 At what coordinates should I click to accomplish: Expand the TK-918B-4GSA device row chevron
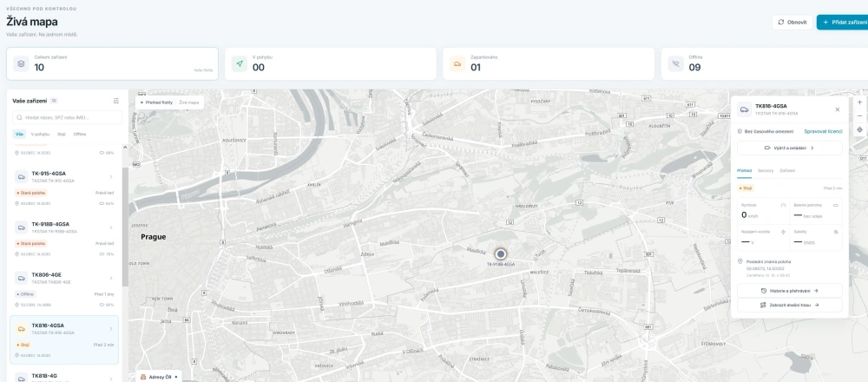click(111, 227)
